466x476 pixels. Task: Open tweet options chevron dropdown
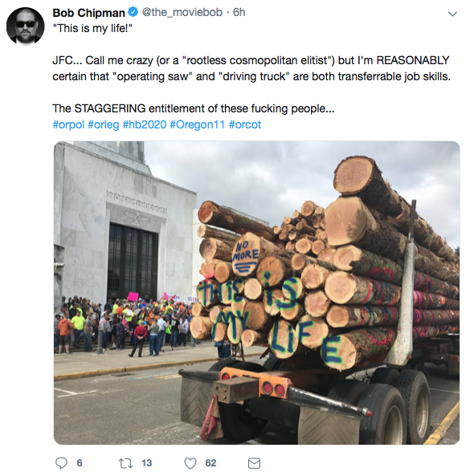coord(452,14)
